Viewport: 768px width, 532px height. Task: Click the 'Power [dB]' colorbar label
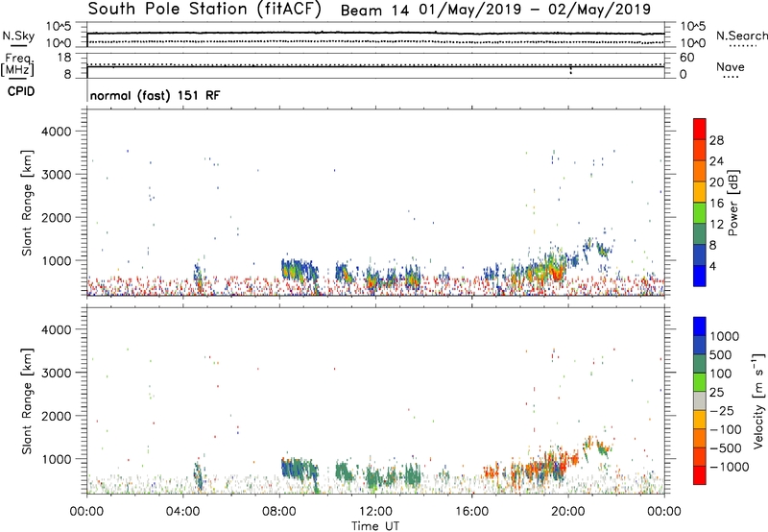click(733, 203)
